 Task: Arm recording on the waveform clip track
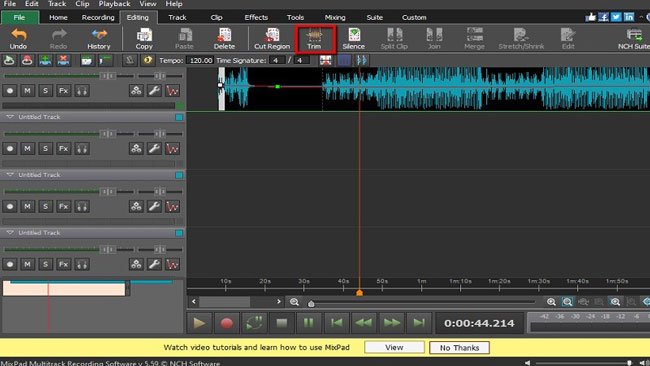(x=10, y=90)
